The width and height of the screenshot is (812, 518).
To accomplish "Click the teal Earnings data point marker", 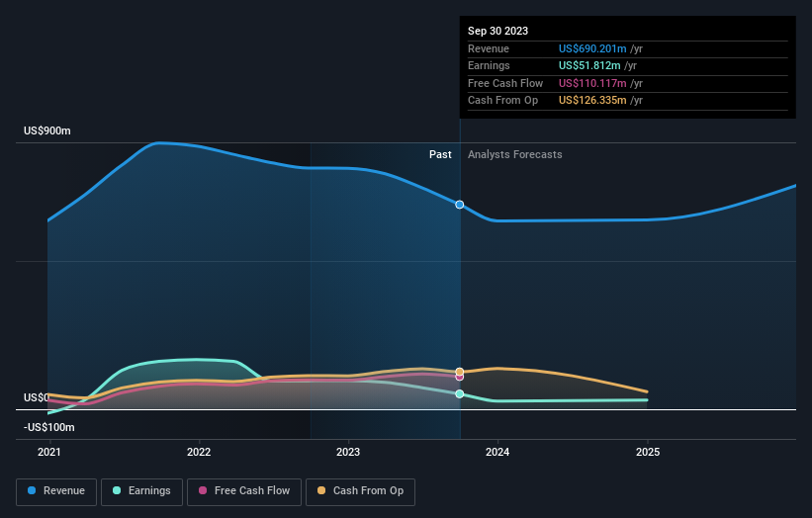I will (459, 394).
